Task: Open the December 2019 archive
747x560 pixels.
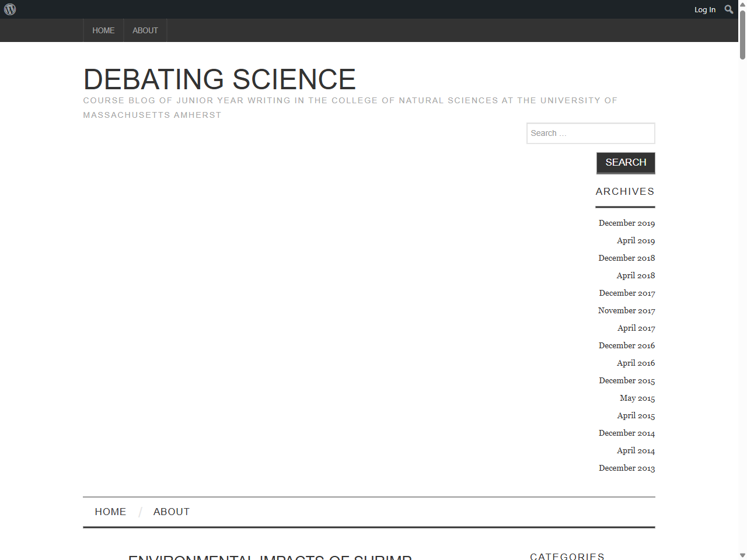Action: click(626, 223)
